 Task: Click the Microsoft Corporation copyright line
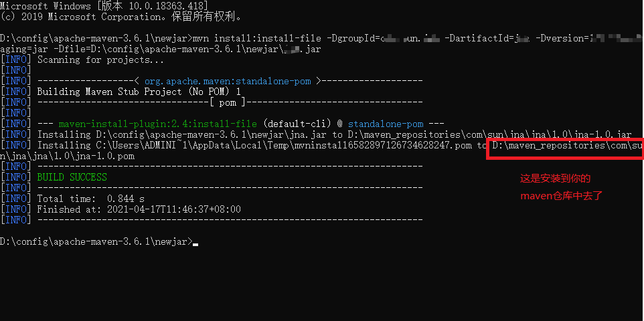(120, 17)
